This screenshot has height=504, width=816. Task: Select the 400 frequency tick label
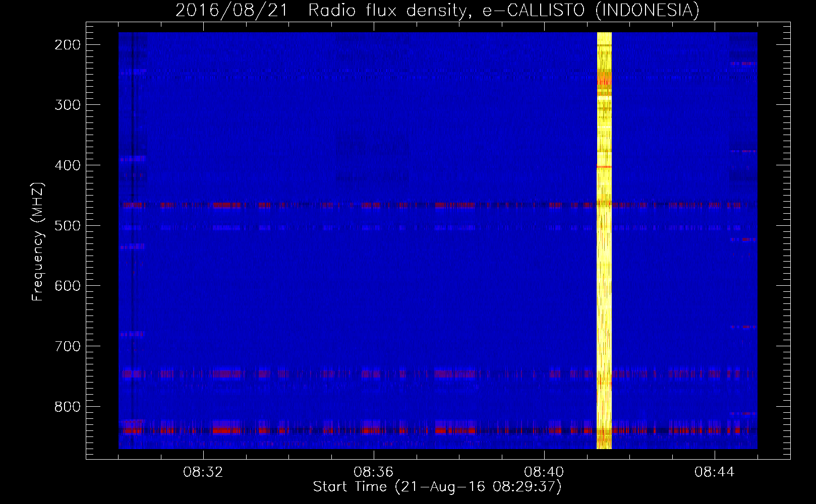point(68,165)
